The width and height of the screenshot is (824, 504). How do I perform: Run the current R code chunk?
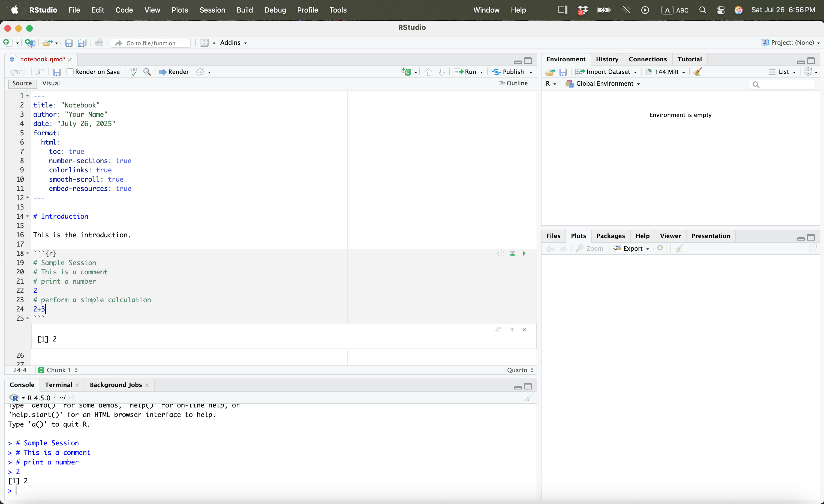[524, 254]
